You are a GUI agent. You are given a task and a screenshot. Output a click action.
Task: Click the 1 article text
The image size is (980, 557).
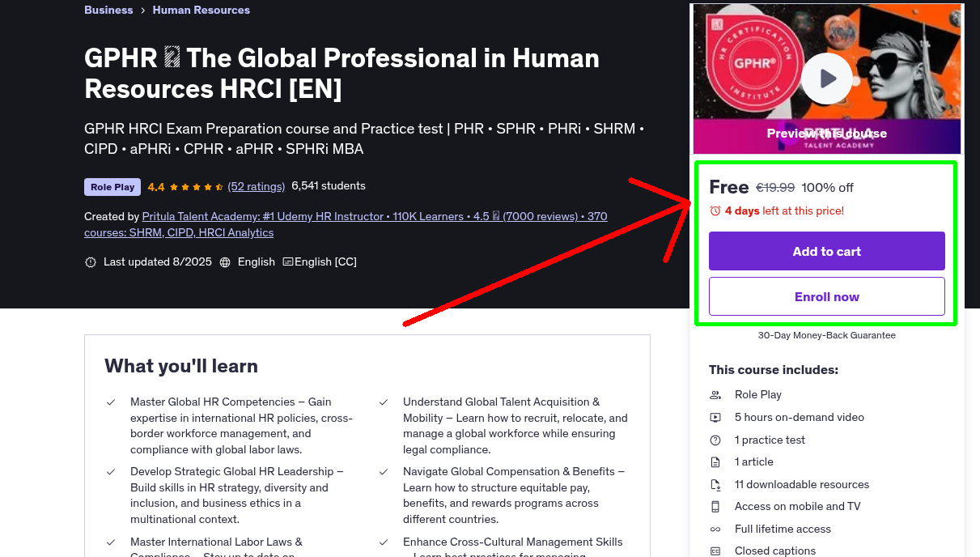pos(754,462)
